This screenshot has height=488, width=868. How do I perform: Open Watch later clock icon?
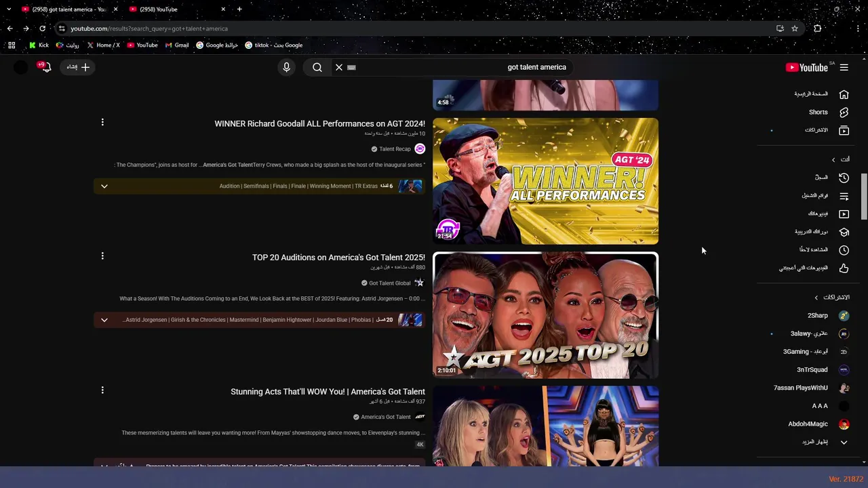point(844,250)
